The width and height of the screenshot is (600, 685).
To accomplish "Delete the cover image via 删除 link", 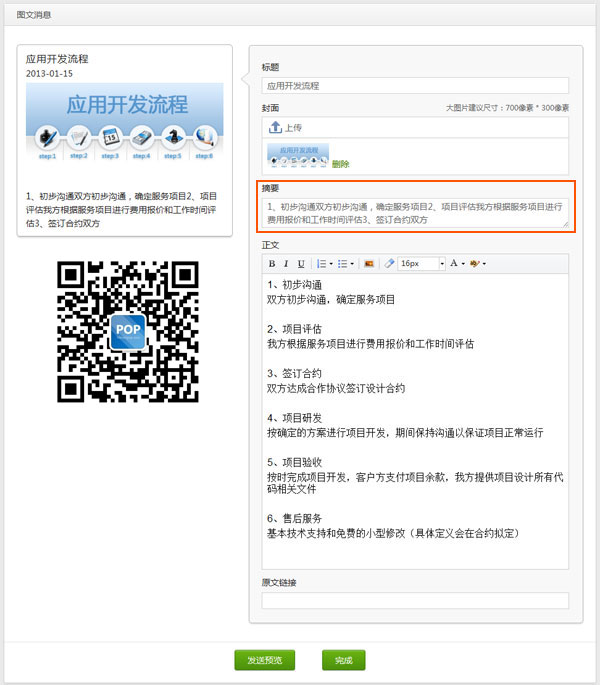I will click(340, 164).
